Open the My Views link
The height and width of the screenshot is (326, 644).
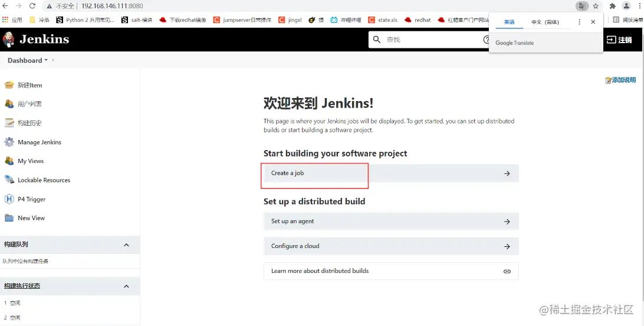pos(31,161)
